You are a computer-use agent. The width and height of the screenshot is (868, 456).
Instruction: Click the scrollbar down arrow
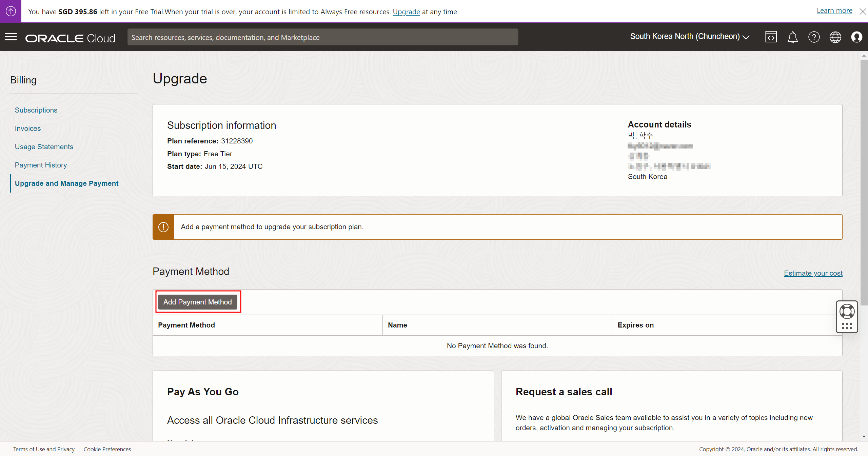tap(864, 437)
